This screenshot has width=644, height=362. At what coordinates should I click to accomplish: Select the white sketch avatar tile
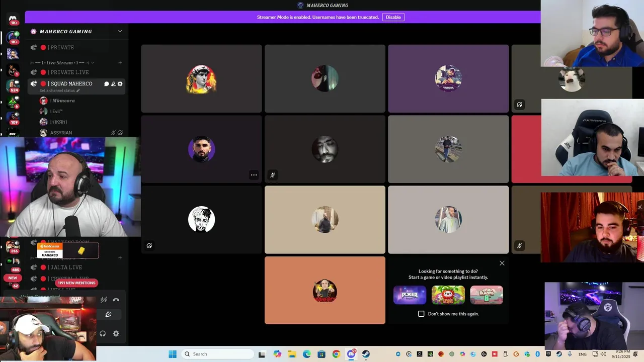pyautogui.click(x=201, y=220)
